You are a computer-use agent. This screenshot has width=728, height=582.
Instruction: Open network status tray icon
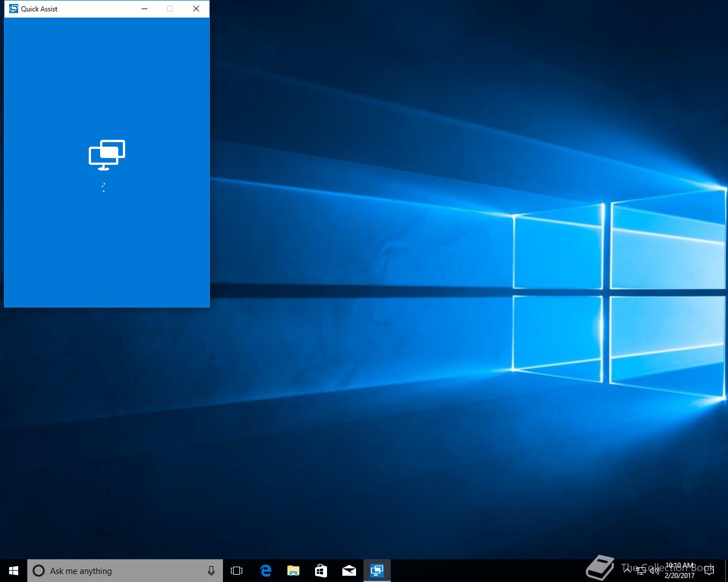(x=640, y=570)
